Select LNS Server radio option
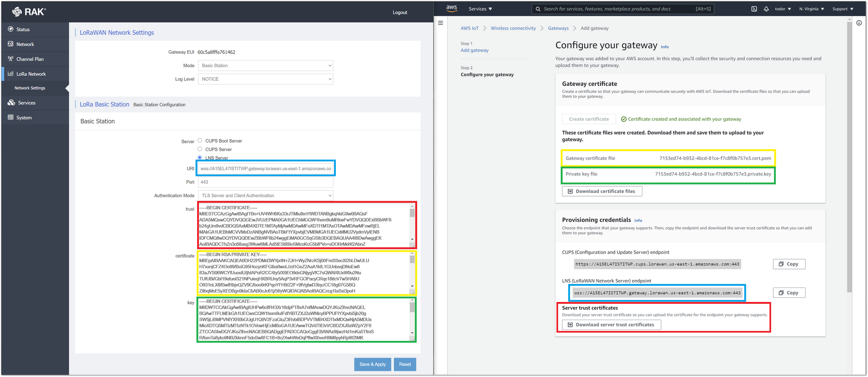Viewport: 868px width, 377px height. [x=200, y=157]
